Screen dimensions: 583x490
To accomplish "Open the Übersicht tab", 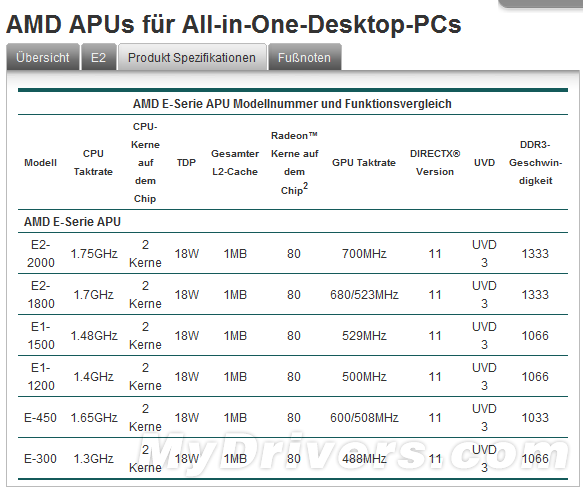I will tap(43, 57).
